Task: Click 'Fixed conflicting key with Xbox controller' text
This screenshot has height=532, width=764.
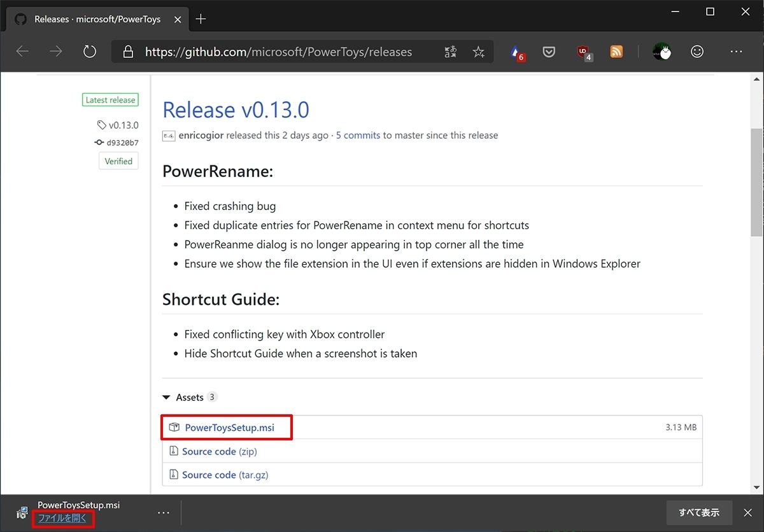Action: click(285, 334)
